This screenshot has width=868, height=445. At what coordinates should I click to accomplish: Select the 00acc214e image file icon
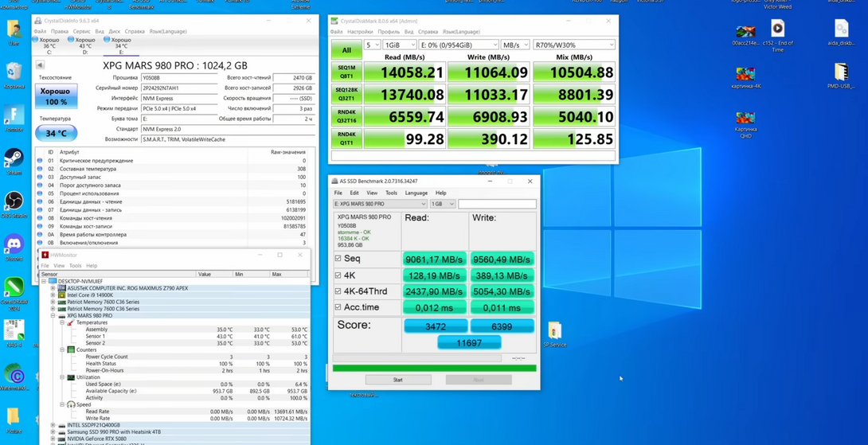[745, 34]
